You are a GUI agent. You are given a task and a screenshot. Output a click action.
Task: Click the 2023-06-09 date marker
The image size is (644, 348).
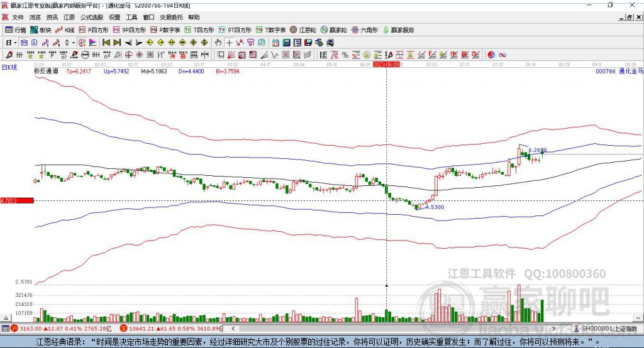point(386,65)
